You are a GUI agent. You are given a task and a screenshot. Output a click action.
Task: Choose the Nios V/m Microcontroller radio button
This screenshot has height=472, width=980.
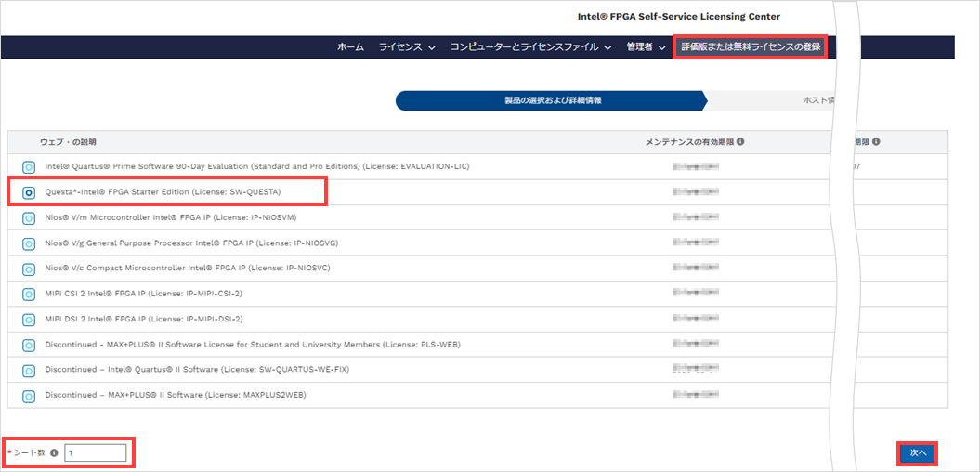click(x=28, y=218)
